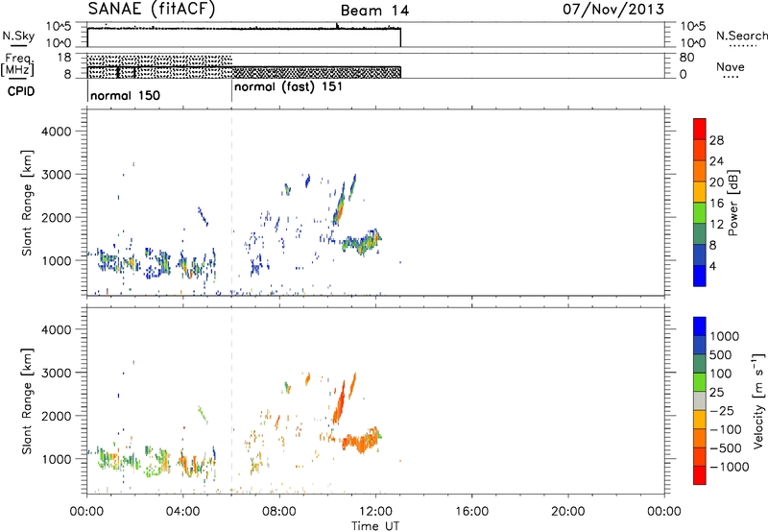Select the 'normal 150' CPID text
Viewport: 768px width, 532px height.
click(x=126, y=95)
